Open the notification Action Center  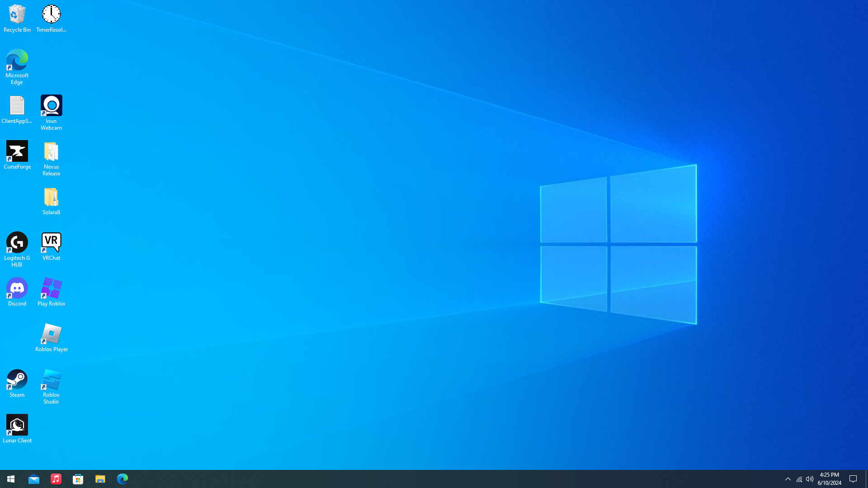click(854, 479)
